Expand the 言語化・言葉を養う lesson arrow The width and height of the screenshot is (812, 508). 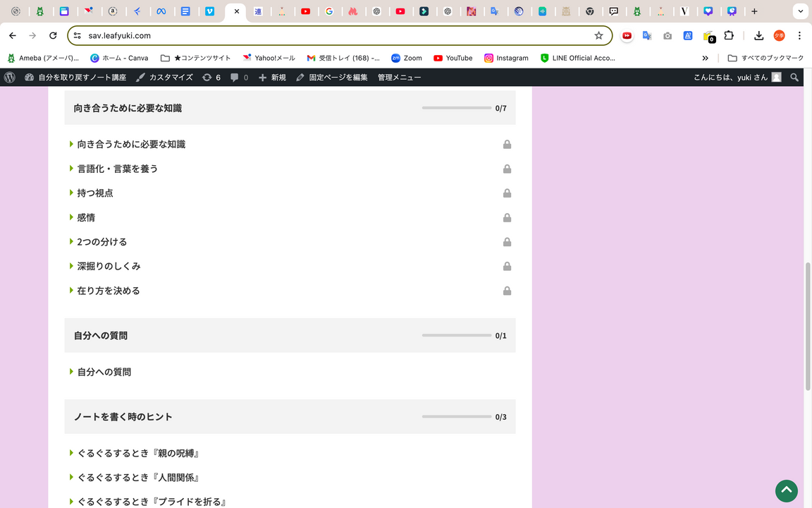click(x=72, y=169)
